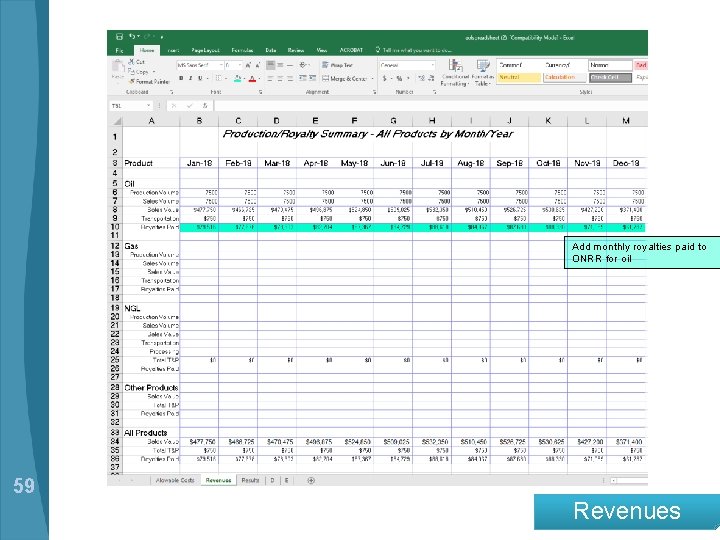720x540 pixels.
Task: Open the File tab
Action: pos(119,50)
